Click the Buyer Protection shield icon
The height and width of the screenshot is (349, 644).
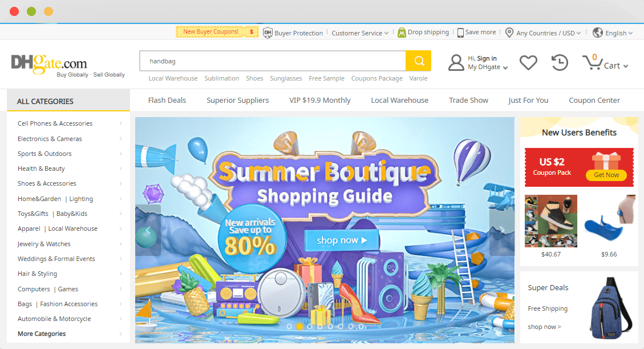(x=268, y=33)
